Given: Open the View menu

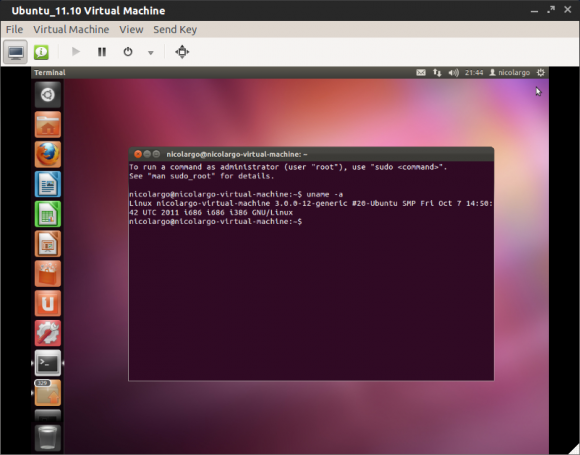Looking at the screenshot, I should (131, 30).
